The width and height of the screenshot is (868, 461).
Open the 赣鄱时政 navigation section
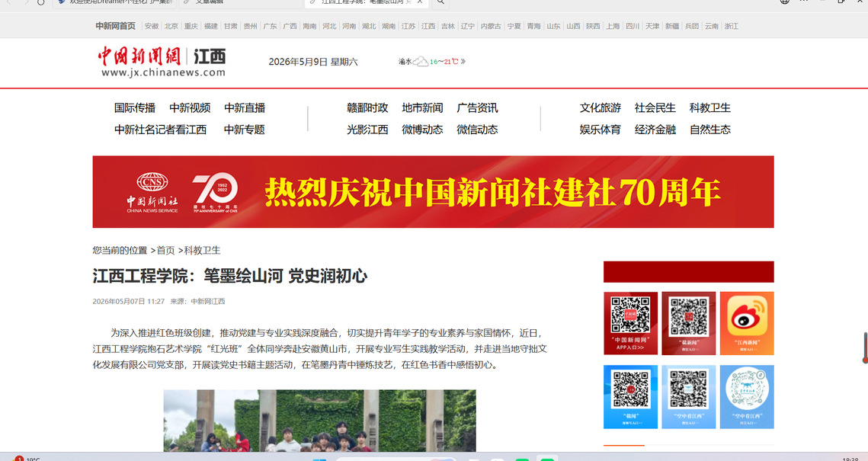tap(367, 108)
